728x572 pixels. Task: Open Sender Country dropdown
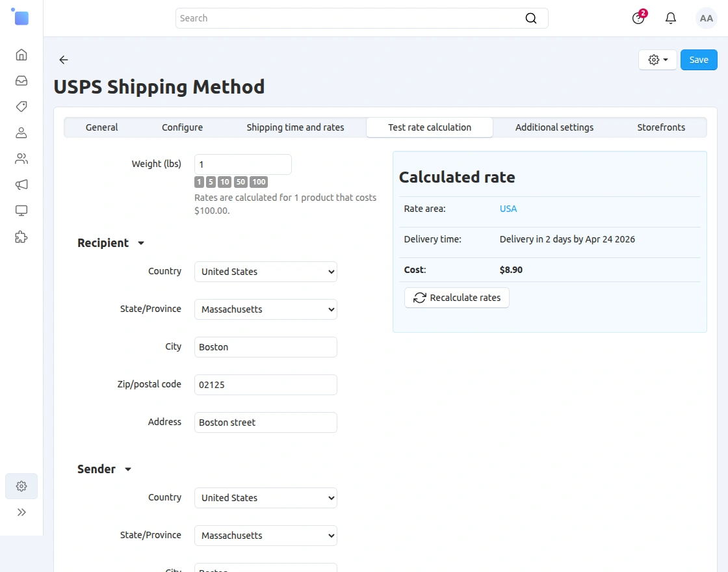point(266,498)
